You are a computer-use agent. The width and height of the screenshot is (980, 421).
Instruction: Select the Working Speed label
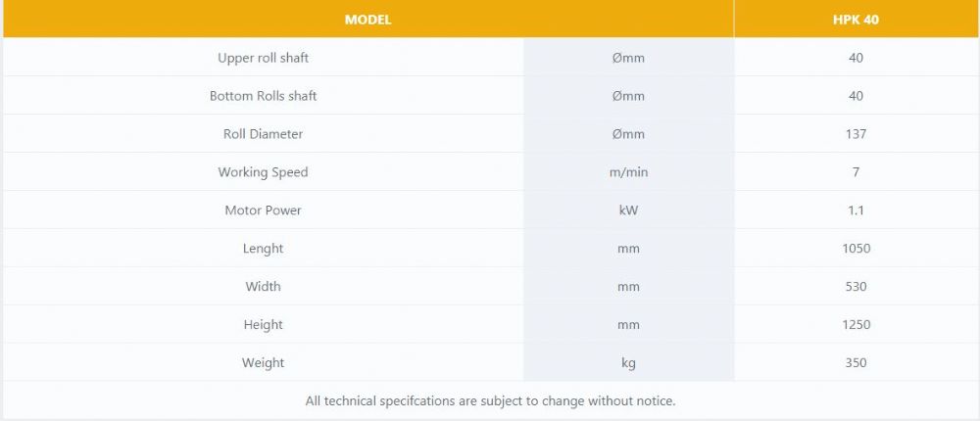click(x=263, y=171)
